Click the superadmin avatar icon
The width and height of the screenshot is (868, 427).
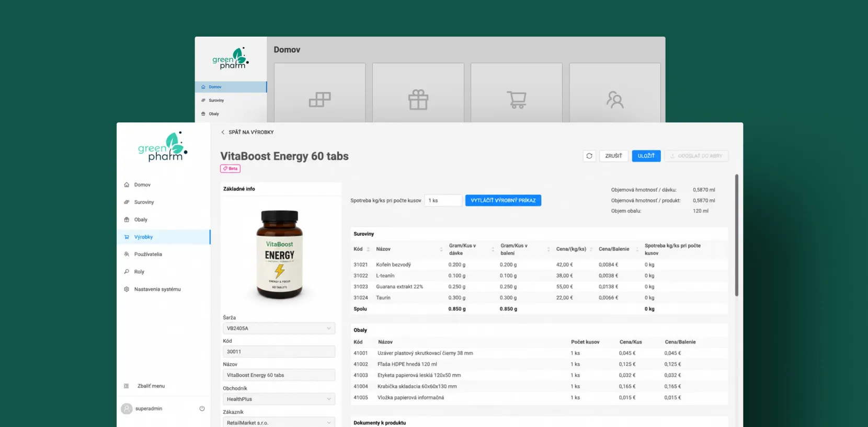coord(127,409)
